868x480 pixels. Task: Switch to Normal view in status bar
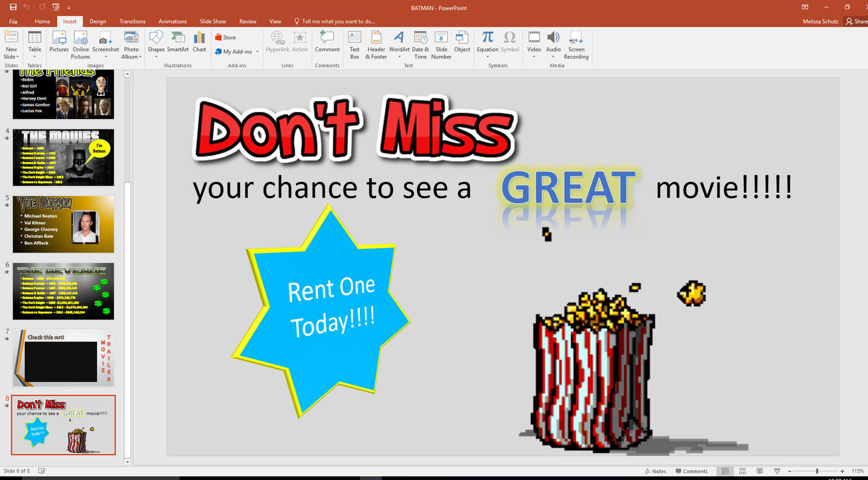pyautogui.click(x=726, y=471)
